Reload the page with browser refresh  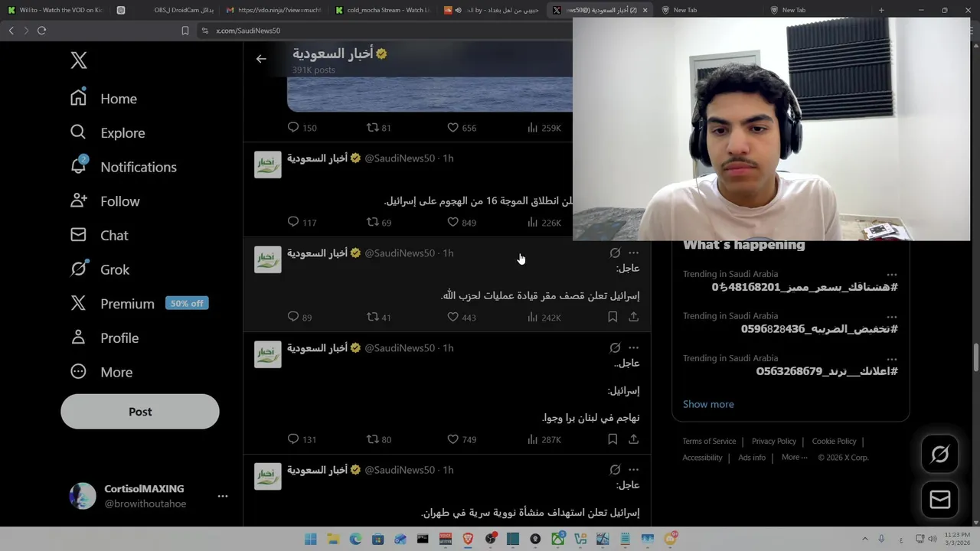(x=41, y=31)
